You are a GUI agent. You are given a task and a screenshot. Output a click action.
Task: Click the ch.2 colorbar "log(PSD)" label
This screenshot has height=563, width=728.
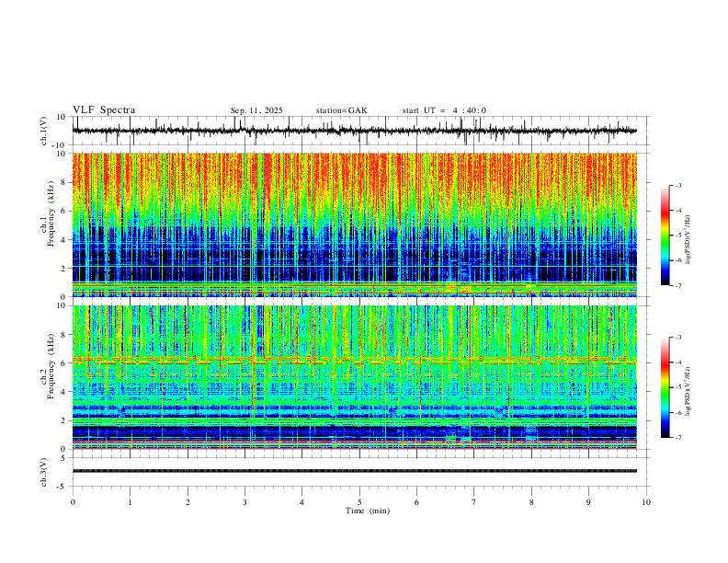[688, 391]
